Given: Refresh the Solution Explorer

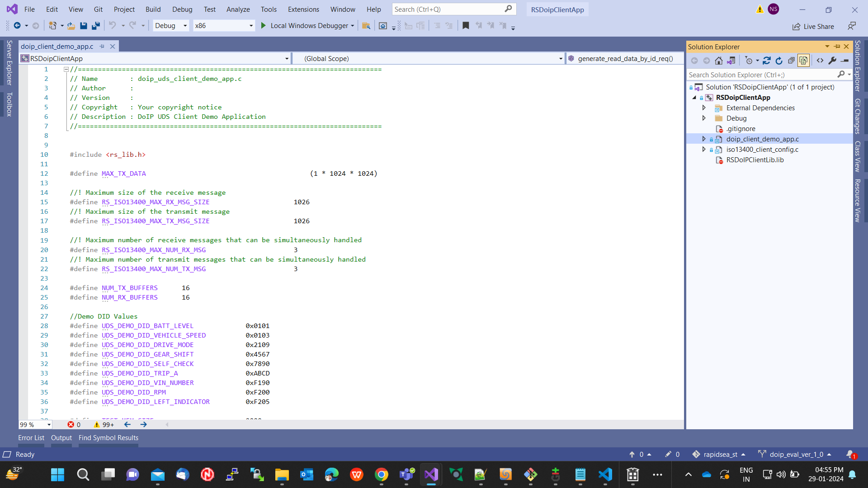Looking at the screenshot, I should pos(779,61).
